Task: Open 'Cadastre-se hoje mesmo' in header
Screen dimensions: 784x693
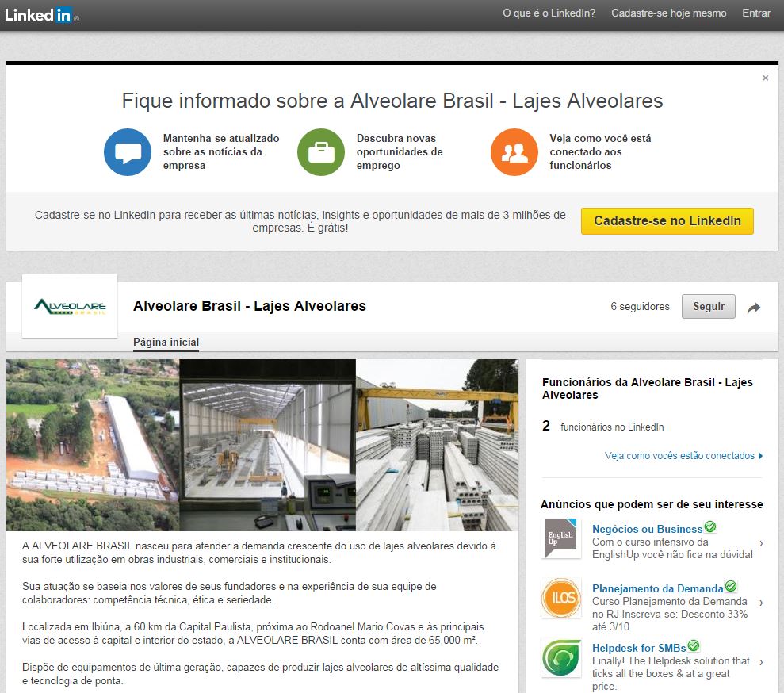Action: click(x=668, y=13)
